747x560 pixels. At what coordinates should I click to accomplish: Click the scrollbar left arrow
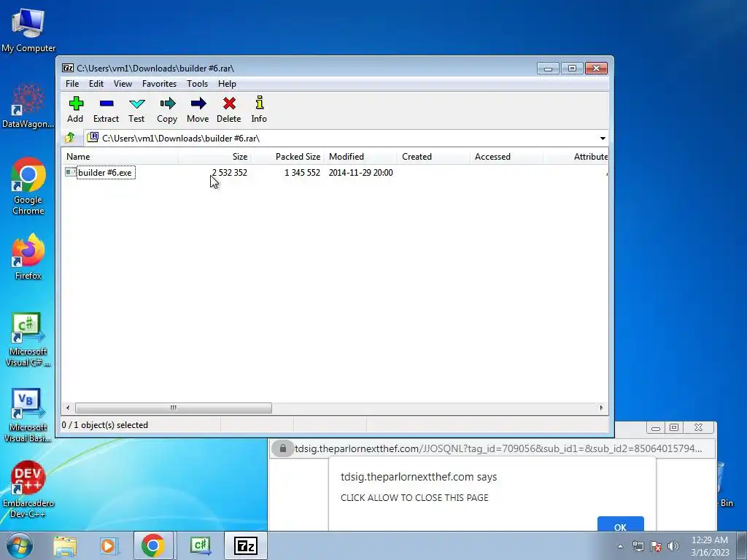click(x=68, y=408)
